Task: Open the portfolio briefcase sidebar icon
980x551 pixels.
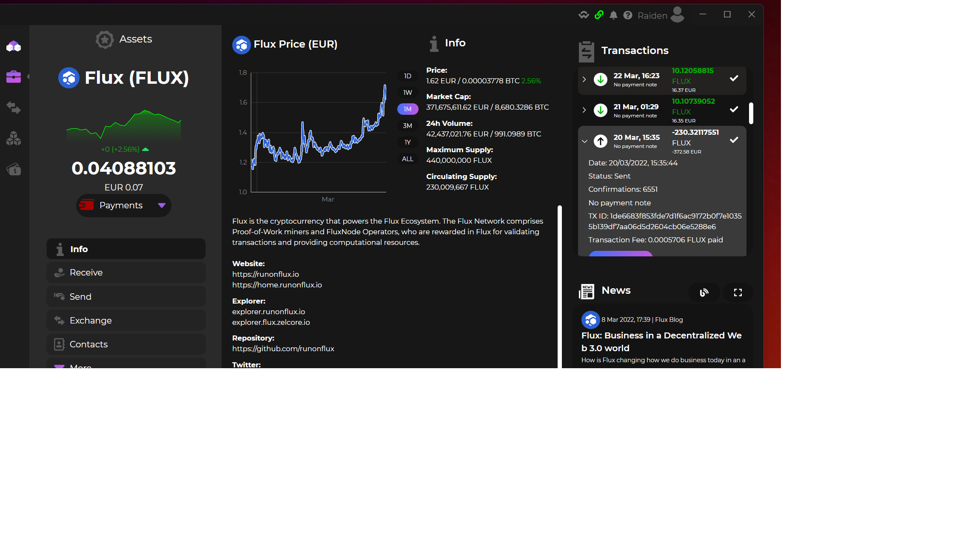Action: coord(14,77)
